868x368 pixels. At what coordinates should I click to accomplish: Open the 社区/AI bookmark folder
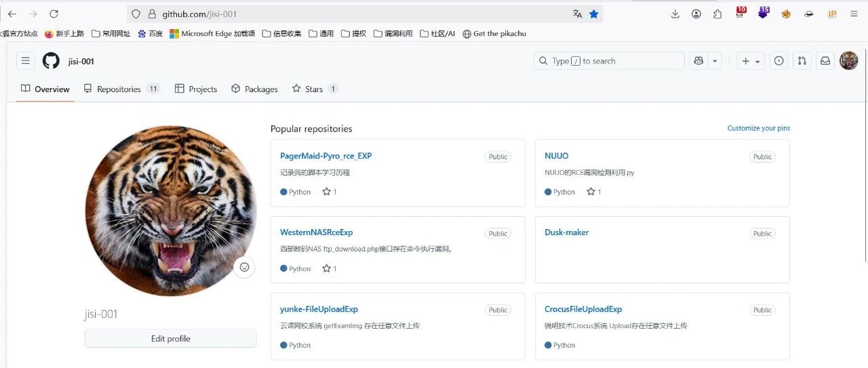click(x=437, y=33)
